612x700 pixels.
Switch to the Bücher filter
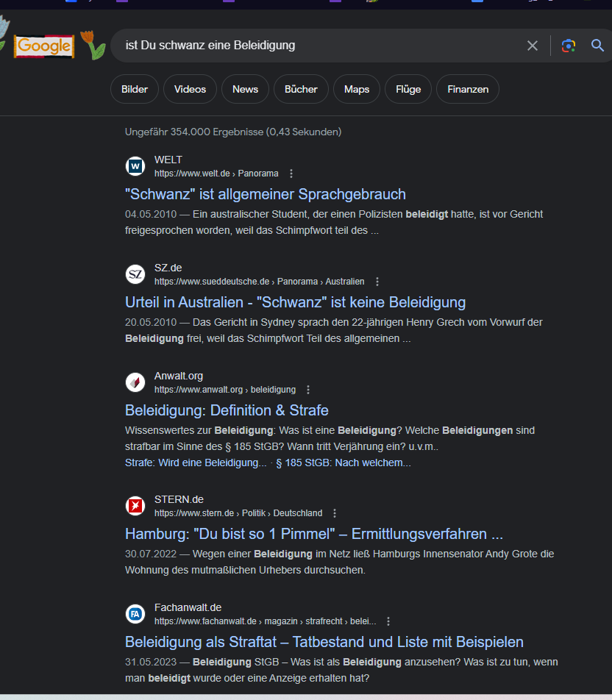pos(301,89)
